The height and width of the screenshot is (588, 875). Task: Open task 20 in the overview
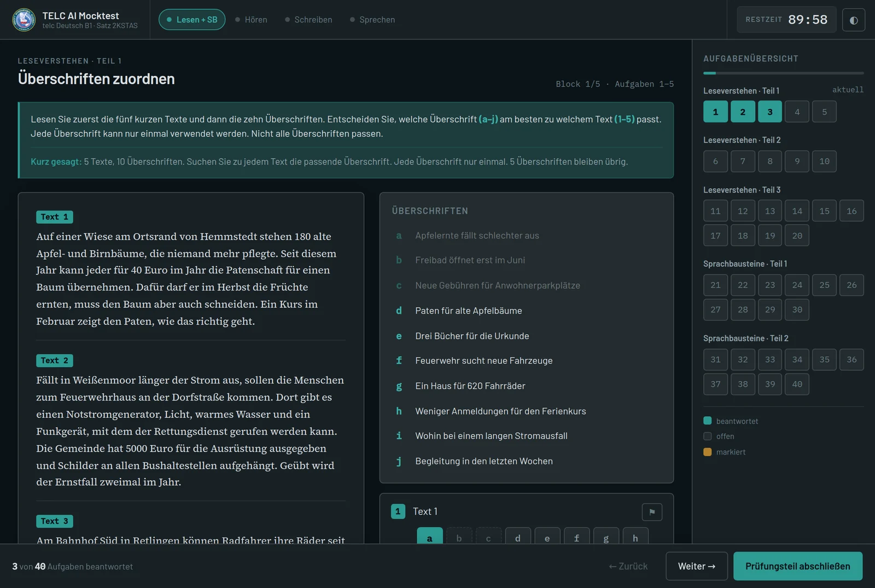pyautogui.click(x=797, y=236)
